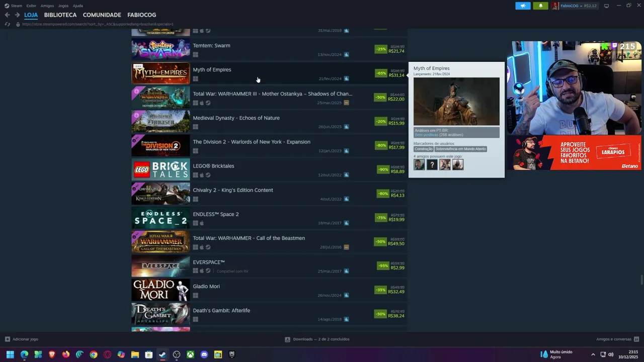
Task: Open OBS Studio from taskbar
Action: pyautogui.click(x=177, y=354)
